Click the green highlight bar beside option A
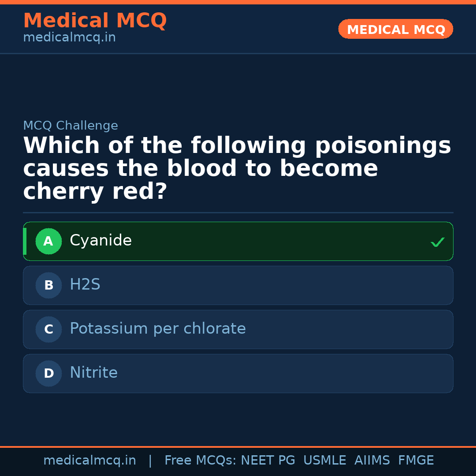 click(x=25, y=241)
